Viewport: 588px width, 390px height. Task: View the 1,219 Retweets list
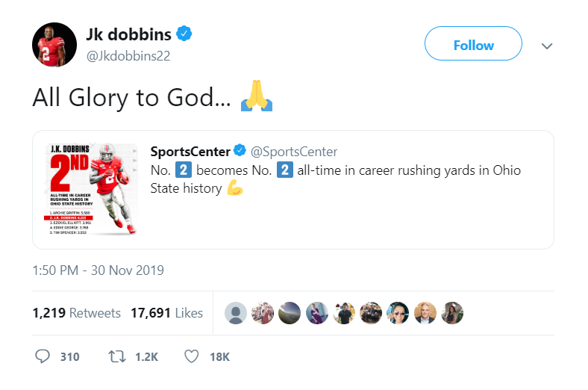pos(77,313)
